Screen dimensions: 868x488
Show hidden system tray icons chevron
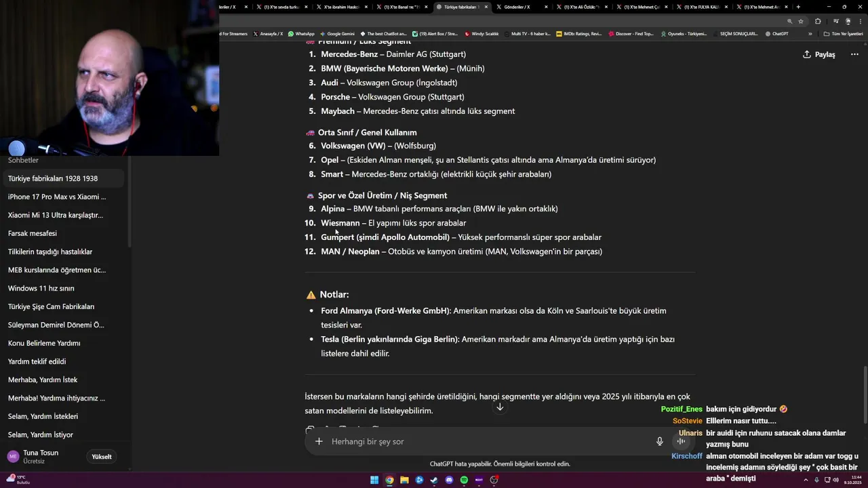point(806,480)
